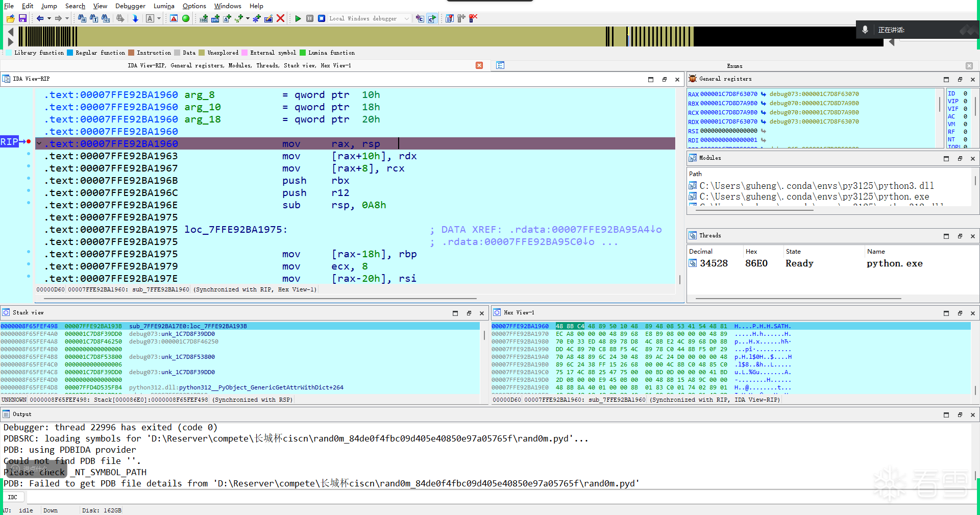Open the Local Windows debugger dropdown
980x515 pixels.
pos(407,18)
